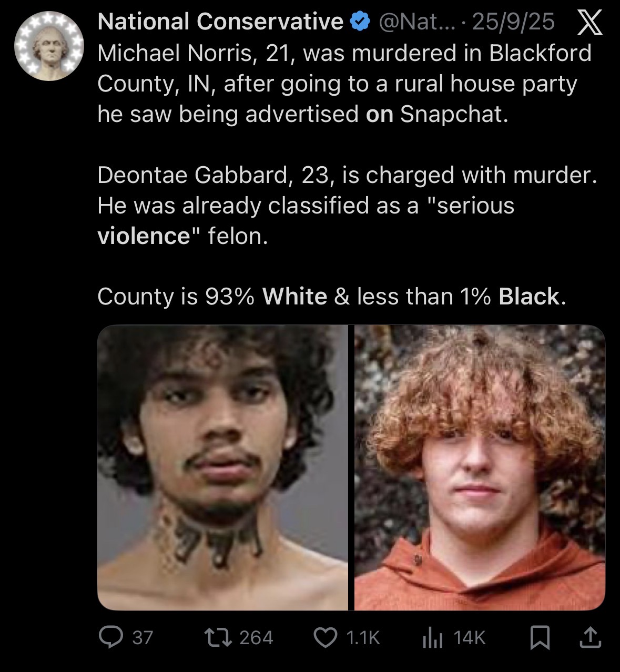The image size is (620, 672).
Task: Like the post via the heart icon
Action: (x=326, y=638)
